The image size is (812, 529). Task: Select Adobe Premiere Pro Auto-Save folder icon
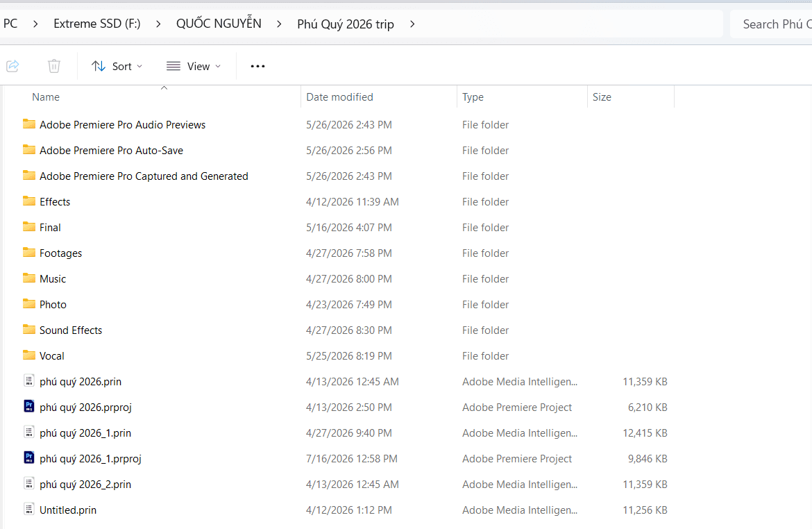tap(29, 150)
